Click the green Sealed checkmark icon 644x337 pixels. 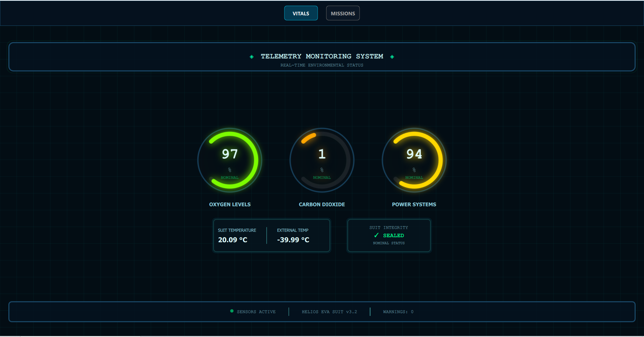tap(376, 235)
